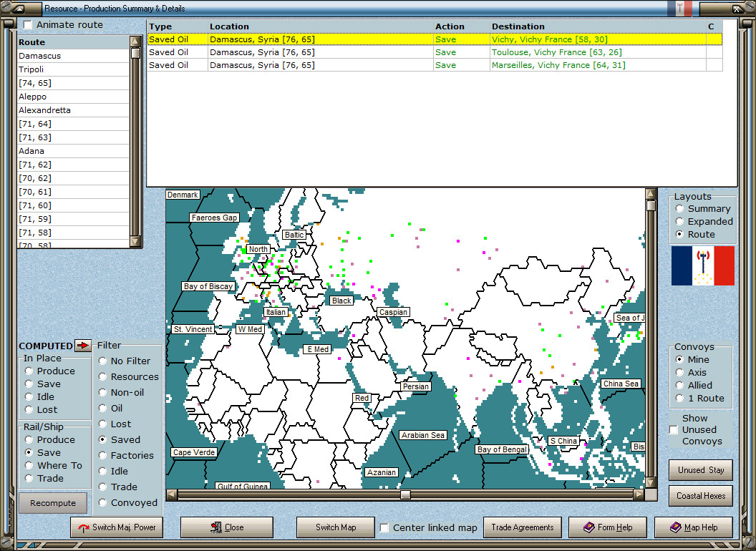Choose the Factories filter
The height and width of the screenshot is (551, 756).
102,456
